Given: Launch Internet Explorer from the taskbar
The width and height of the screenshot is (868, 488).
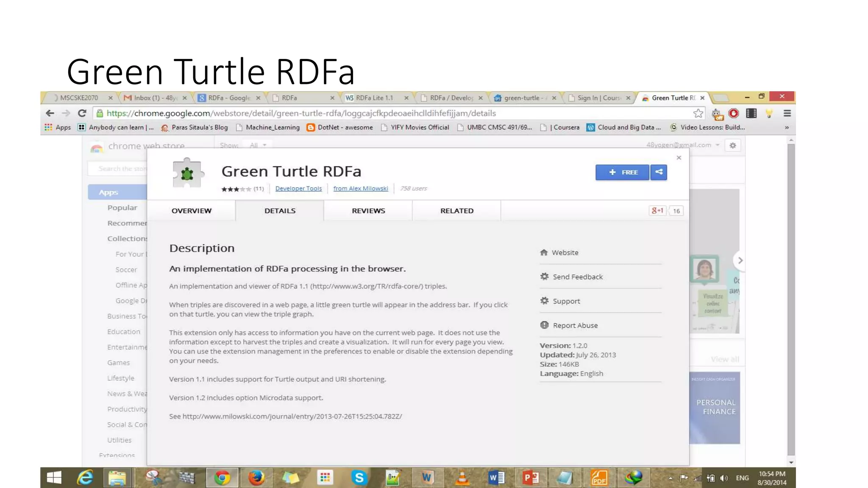Looking at the screenshot, I should coord(85,478).
